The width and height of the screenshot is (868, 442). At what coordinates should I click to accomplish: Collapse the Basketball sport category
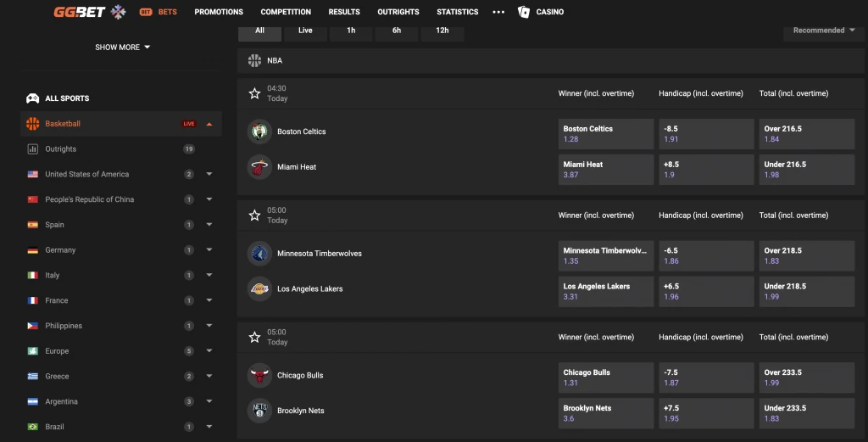[209, 124]
